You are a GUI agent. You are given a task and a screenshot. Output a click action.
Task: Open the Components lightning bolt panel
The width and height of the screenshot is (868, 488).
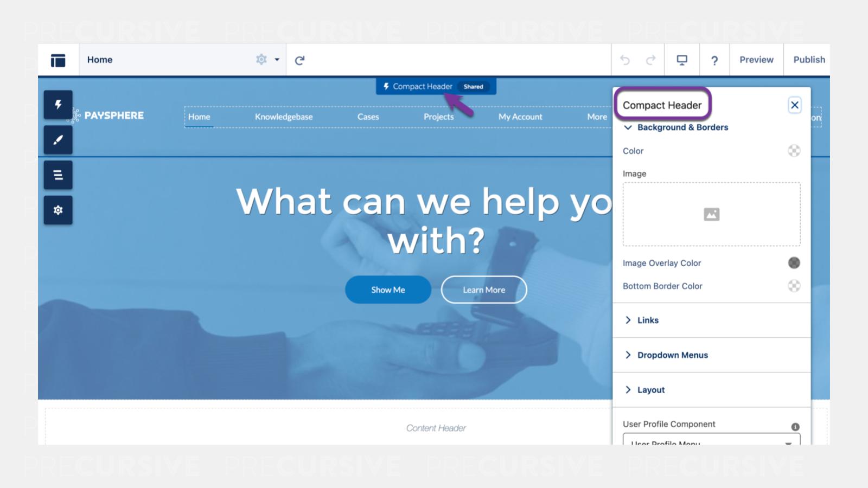coord(58,105)
